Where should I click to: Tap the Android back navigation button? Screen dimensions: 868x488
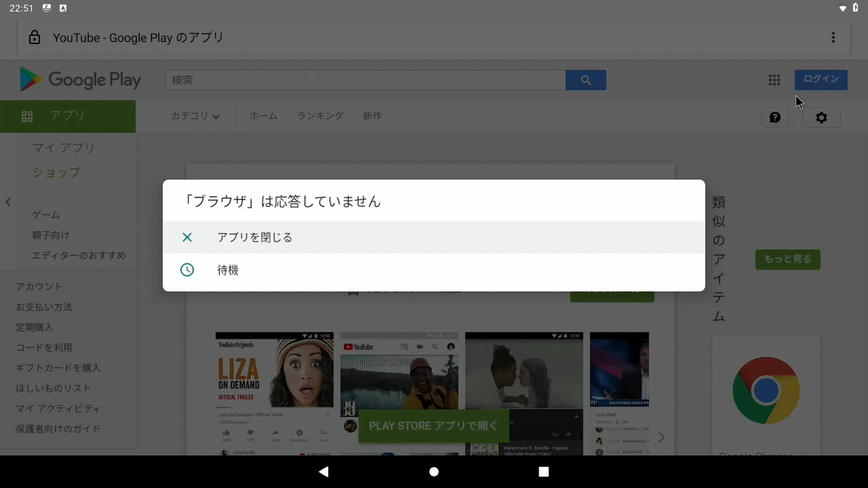[x=323, y=471]
